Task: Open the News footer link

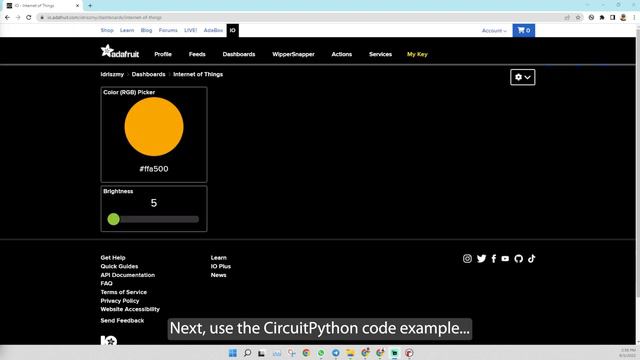Action: [218, 275]
